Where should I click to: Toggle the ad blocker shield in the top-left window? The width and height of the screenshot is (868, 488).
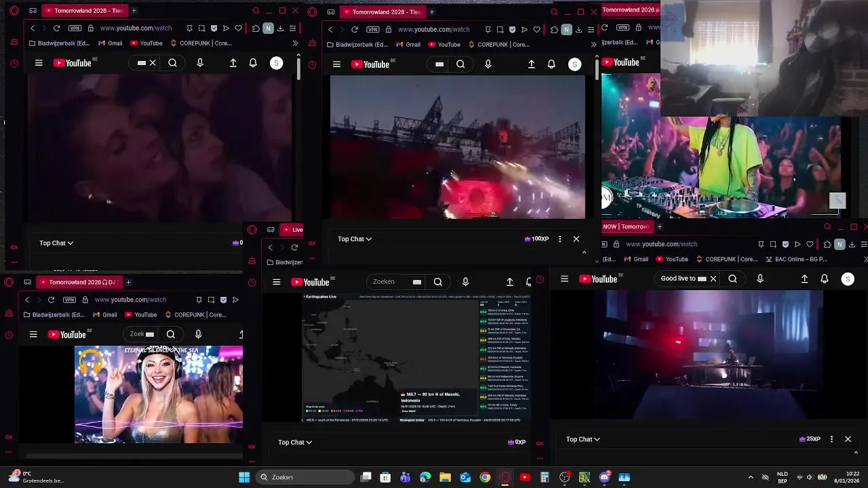click(214, 28)
